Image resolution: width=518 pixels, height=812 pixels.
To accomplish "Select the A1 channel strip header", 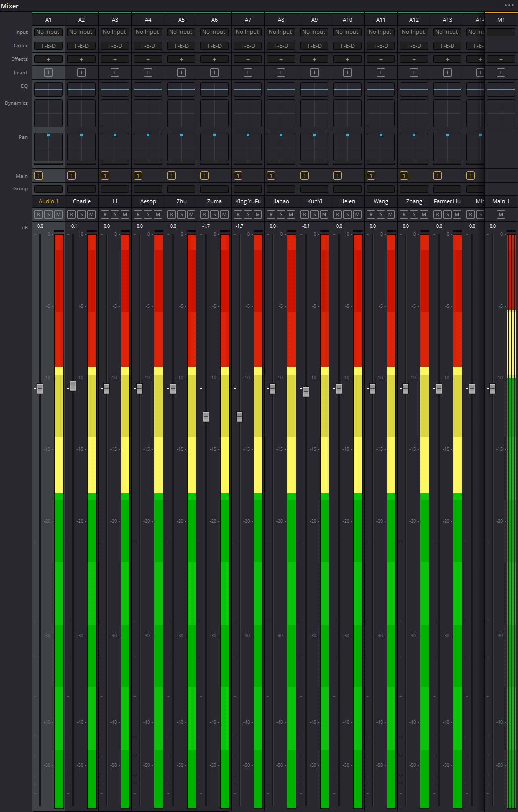I will pos(48,20).
